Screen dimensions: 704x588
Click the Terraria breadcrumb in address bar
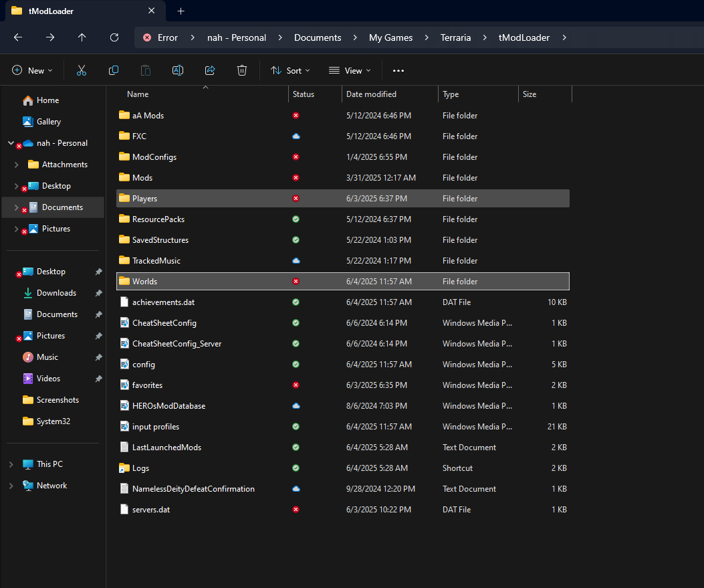pos(455,37)
